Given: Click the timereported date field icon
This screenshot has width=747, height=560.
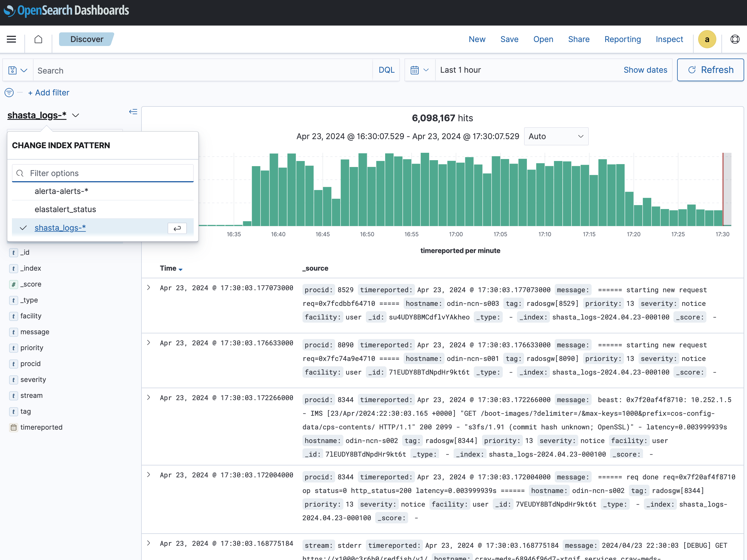Looking at the screenshot, I should click(x=14, y=427).
